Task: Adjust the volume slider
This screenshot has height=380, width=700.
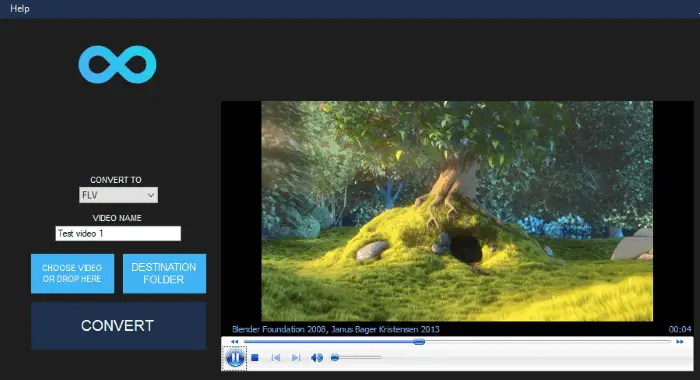Action: coord(356,358)
